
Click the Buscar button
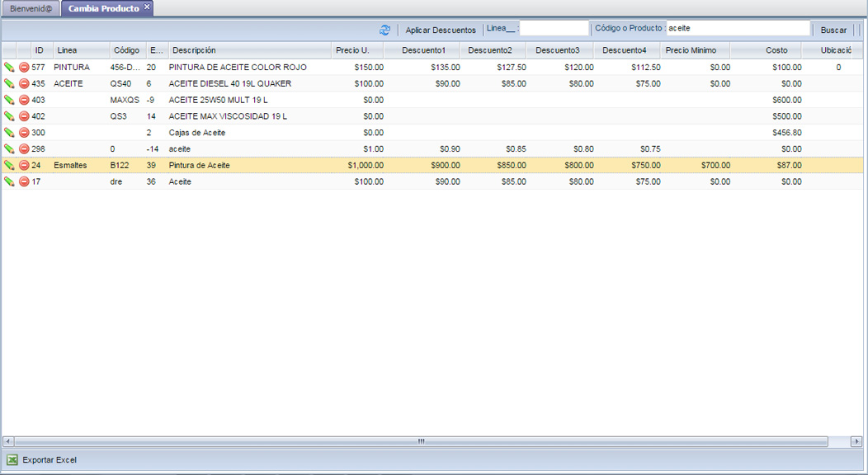[833, 30]
